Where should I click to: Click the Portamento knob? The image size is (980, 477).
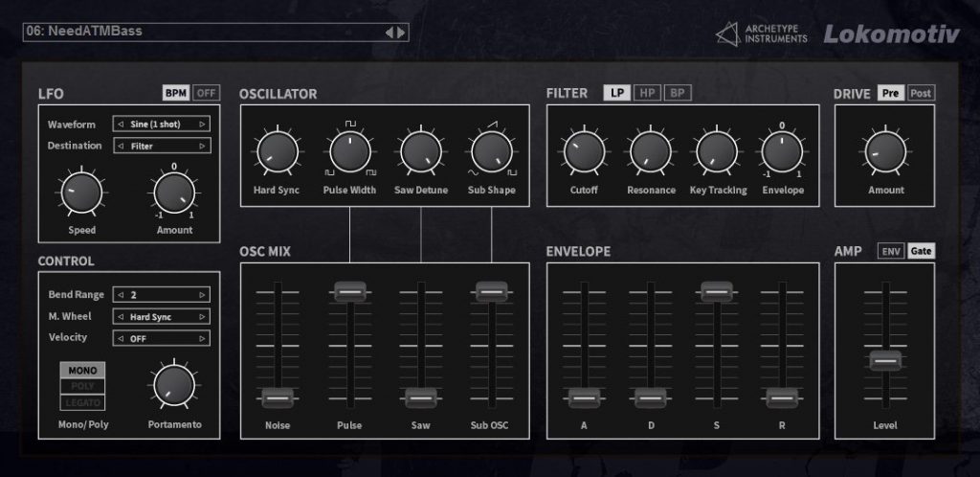tap(174, 385)
